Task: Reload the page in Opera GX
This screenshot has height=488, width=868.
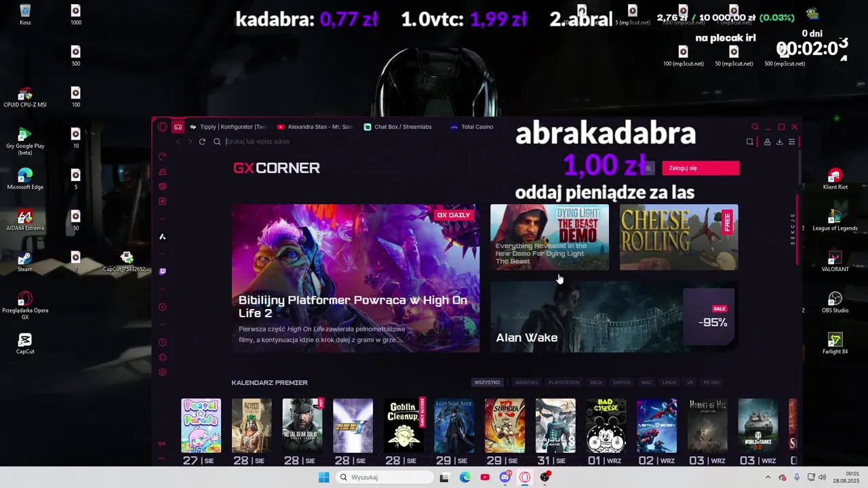Action: [x=202, y=142]
